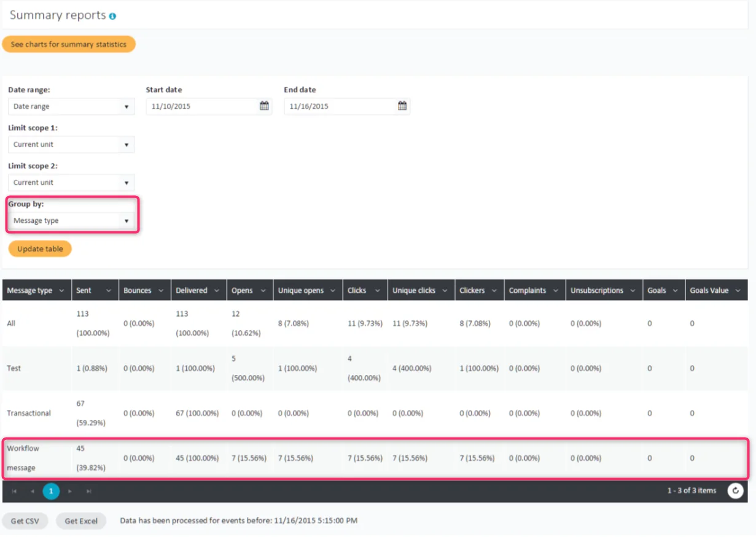Open the Start date calendar picker

pos(264,106)
